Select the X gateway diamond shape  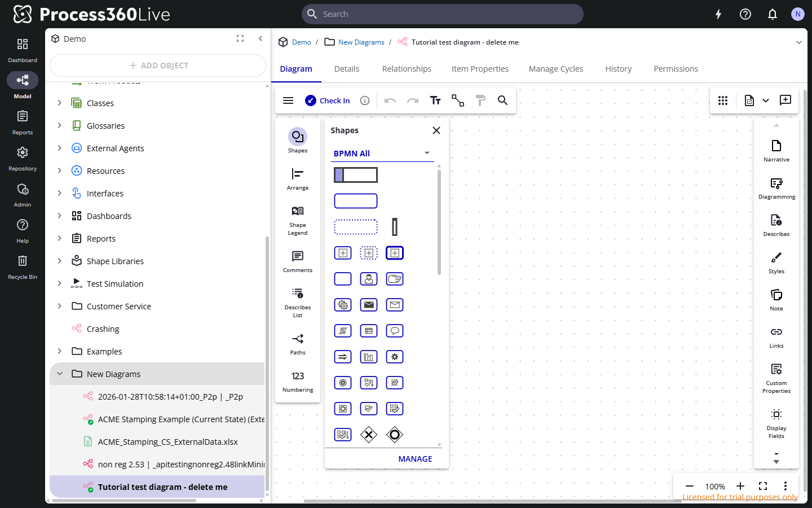pos(369,435)
